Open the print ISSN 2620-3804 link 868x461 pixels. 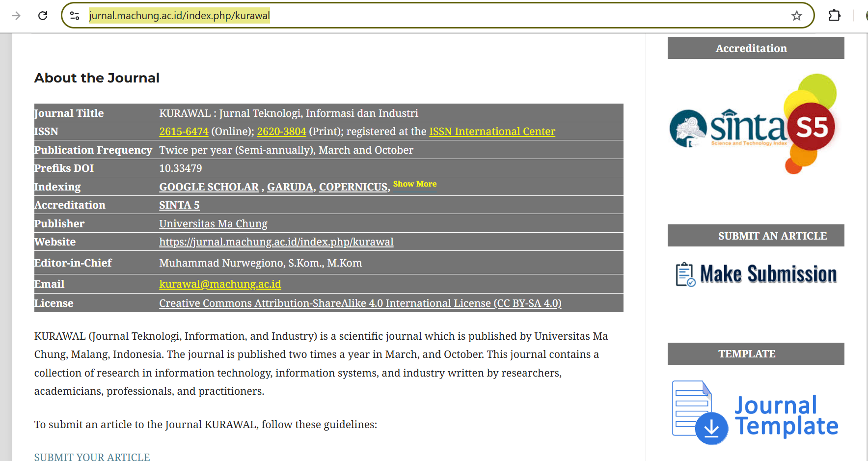tap(281, 132)
